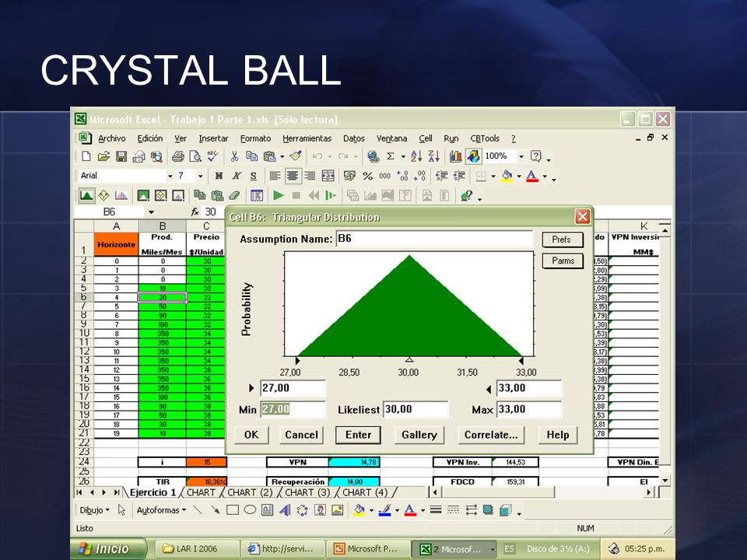Open the Autoformas dropdown
747x560 pixels.
(x=161, y=510)
